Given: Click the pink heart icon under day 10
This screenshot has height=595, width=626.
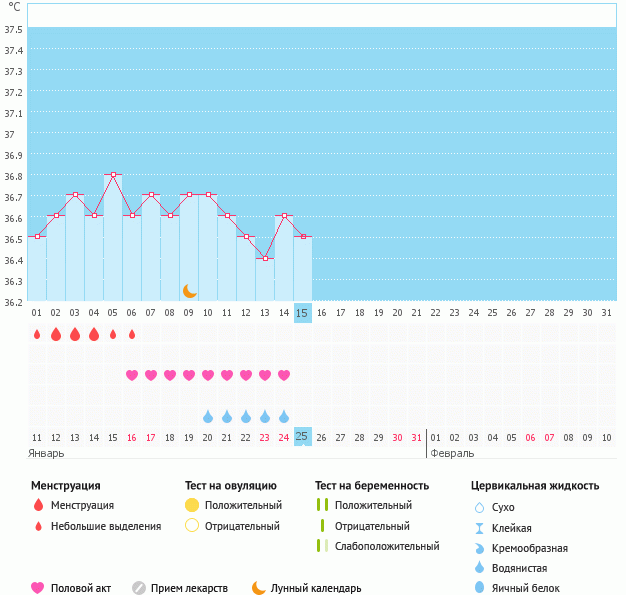Looking at the screenshot, I should pos(208,375).
